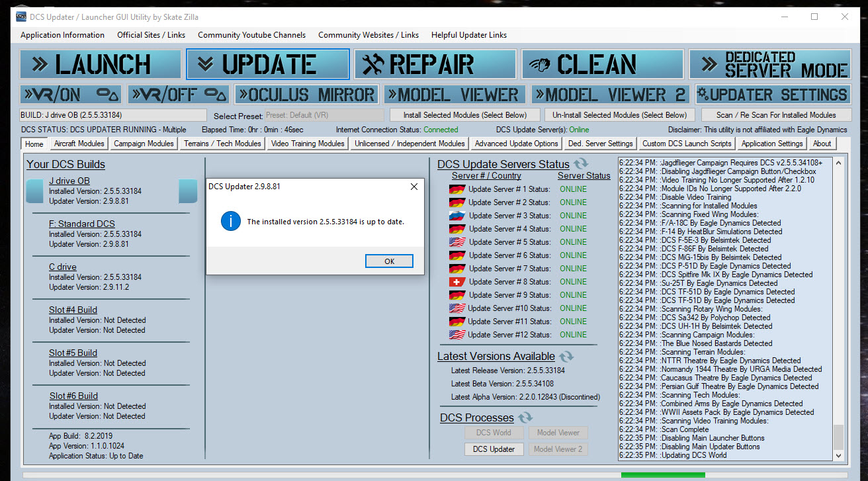
Task: Click the flag icon for Update Server # 3
Action: click(x=457, y=216)
